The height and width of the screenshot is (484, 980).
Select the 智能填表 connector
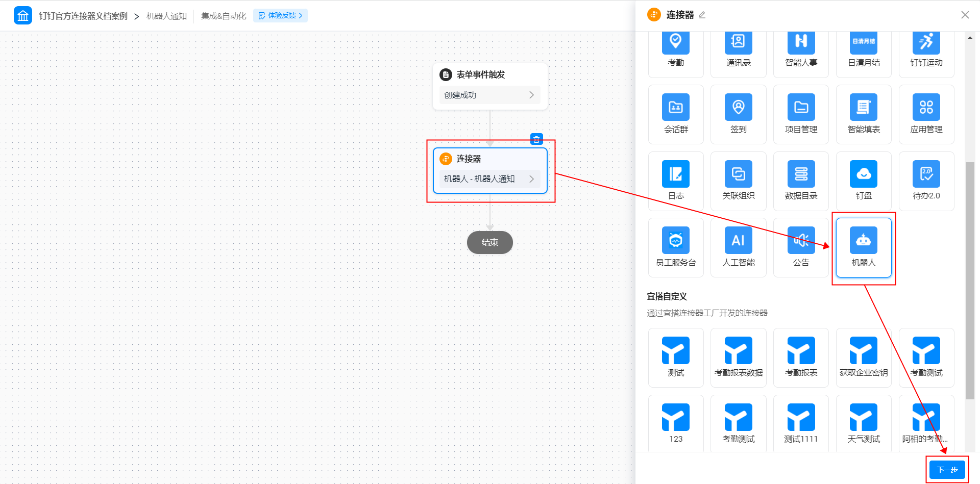864,115
